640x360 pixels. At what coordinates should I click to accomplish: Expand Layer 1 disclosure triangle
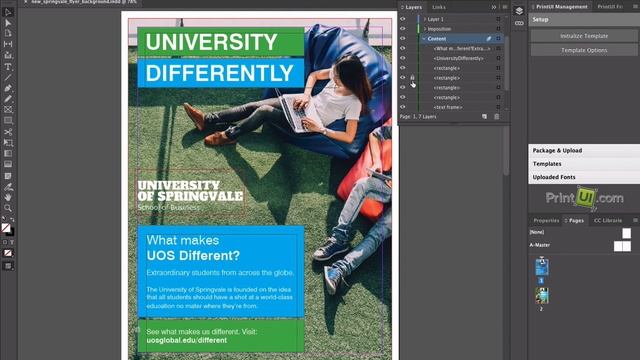coord(424,19)
